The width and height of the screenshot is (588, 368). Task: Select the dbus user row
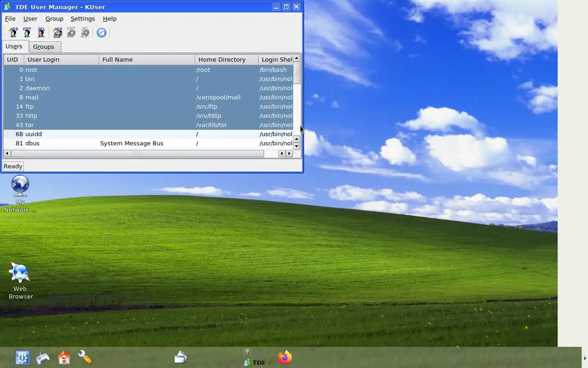pyautogui.click(x=148, y=143)
